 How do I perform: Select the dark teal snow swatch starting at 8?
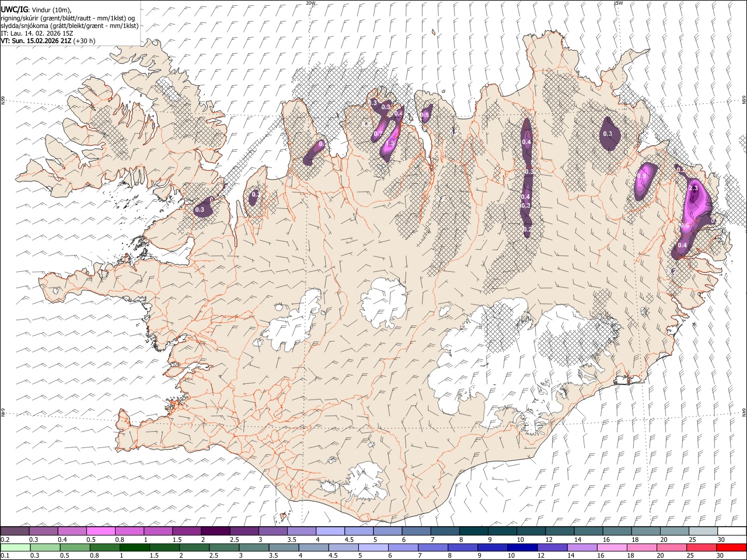(474, 531)
